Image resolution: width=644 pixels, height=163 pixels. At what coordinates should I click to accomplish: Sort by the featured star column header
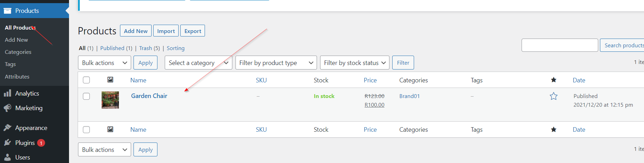click(553, 80)
